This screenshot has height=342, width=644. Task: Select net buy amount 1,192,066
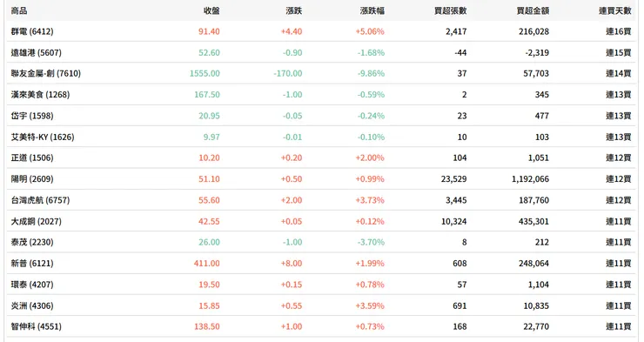tap(530, 179)
